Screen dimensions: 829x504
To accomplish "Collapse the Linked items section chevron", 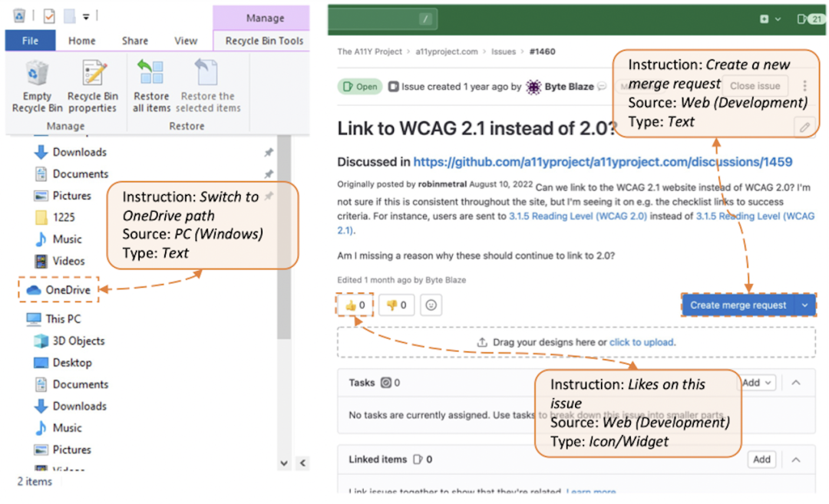I will [x=796, y=460].
